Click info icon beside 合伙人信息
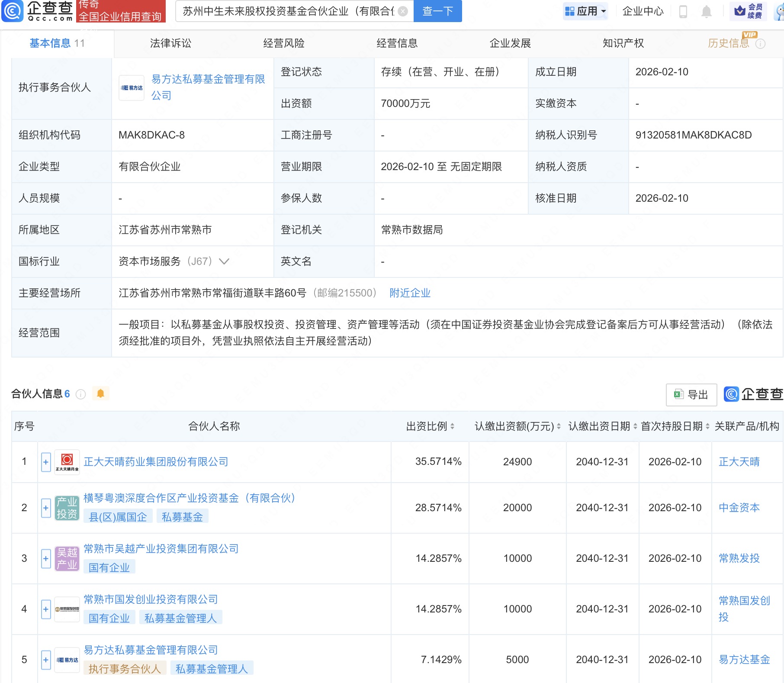This screenshot has height=683, width=784. (80, 394)
